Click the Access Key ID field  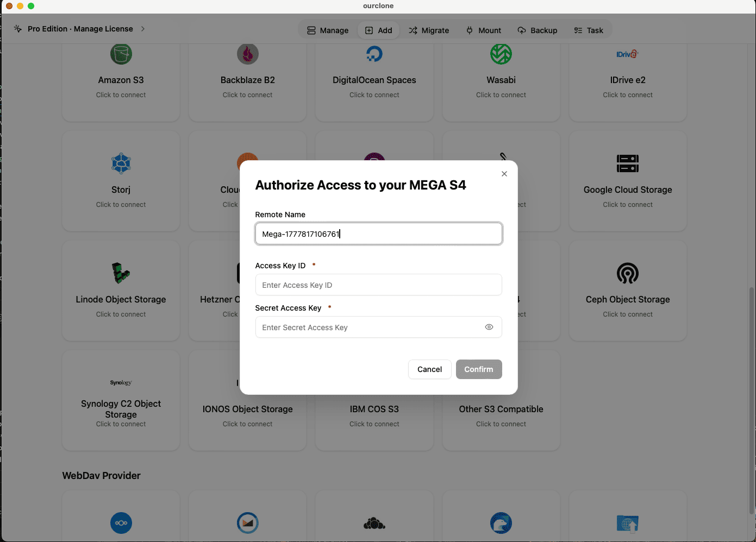[379, 285]
